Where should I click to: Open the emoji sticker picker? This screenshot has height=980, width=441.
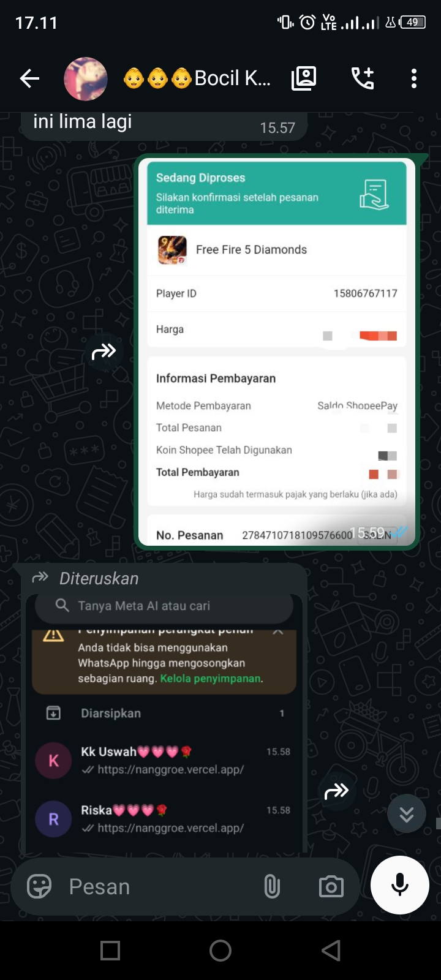(39, 886)
